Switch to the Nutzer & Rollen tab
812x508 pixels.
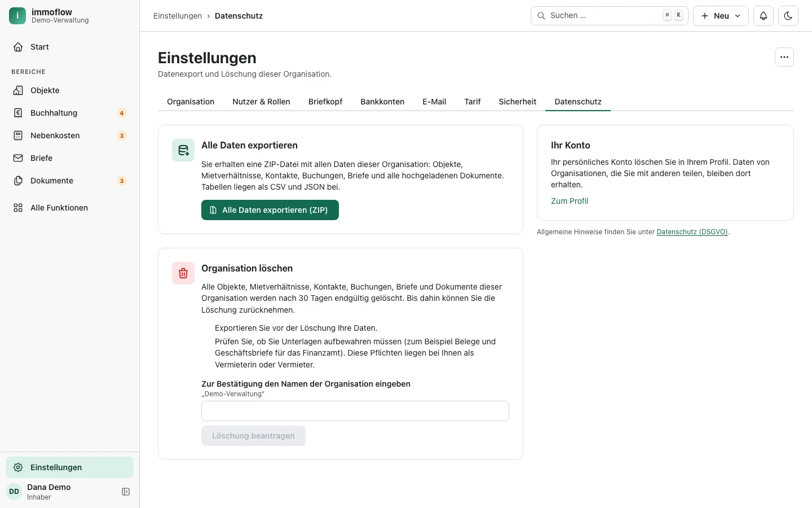[261, 102]
